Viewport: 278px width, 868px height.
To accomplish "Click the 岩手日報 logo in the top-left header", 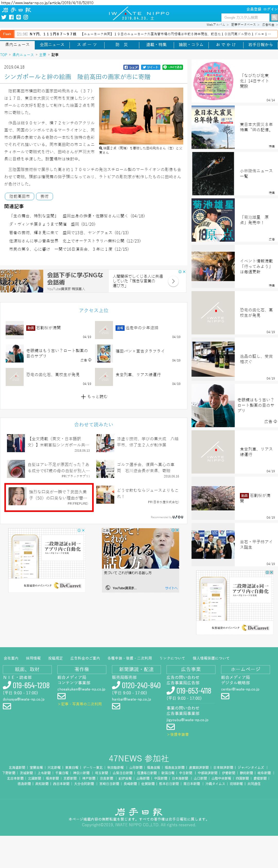I will point(16,10).
